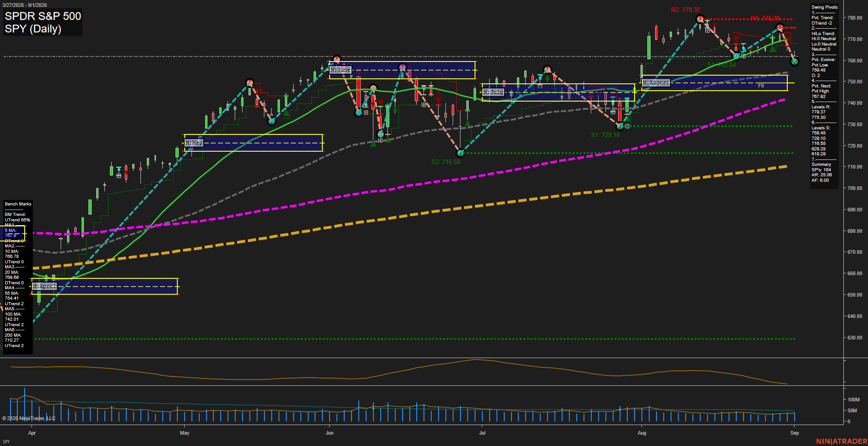Select the 3/27/2026 - 9/1/2026 date range label

click(x=24, y=5)
